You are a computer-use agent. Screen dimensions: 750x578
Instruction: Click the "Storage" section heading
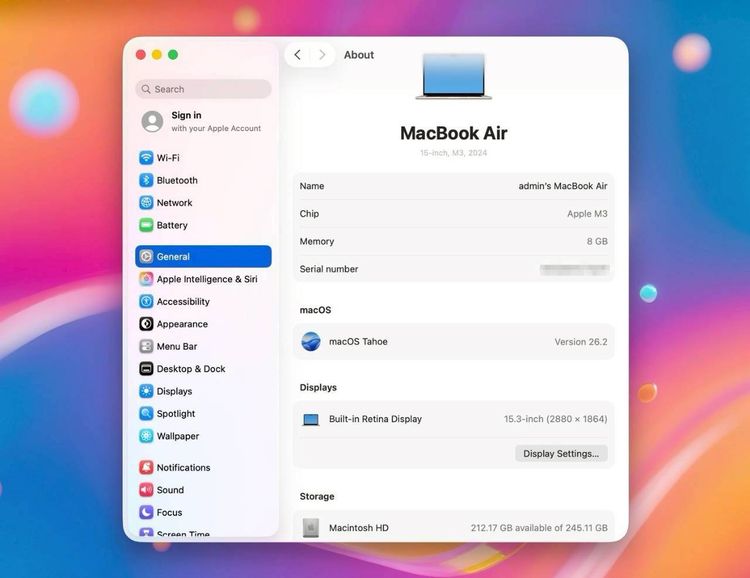[x=317, y=497]
